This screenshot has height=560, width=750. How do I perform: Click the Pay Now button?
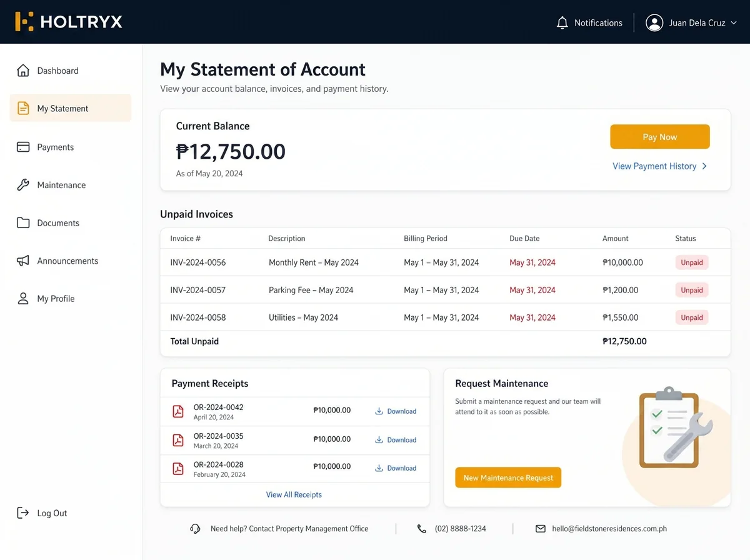point(660,137)
